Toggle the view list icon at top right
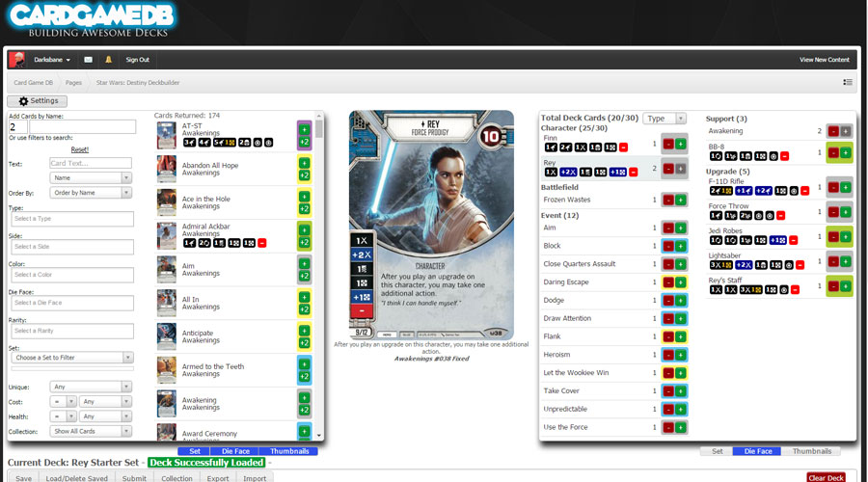 pyautogui.click(x=848, y=82)
